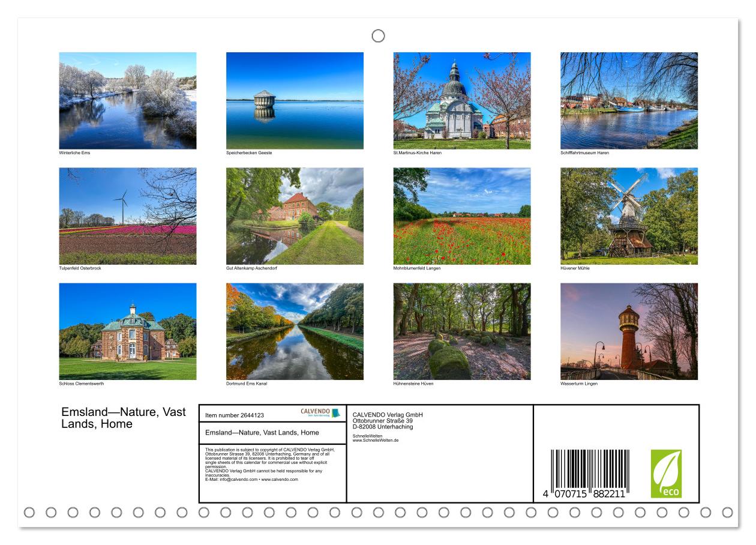This screenshot has height=545, width=756.
Task: Click the hanging hole at top center
Action: coord(378,36)
